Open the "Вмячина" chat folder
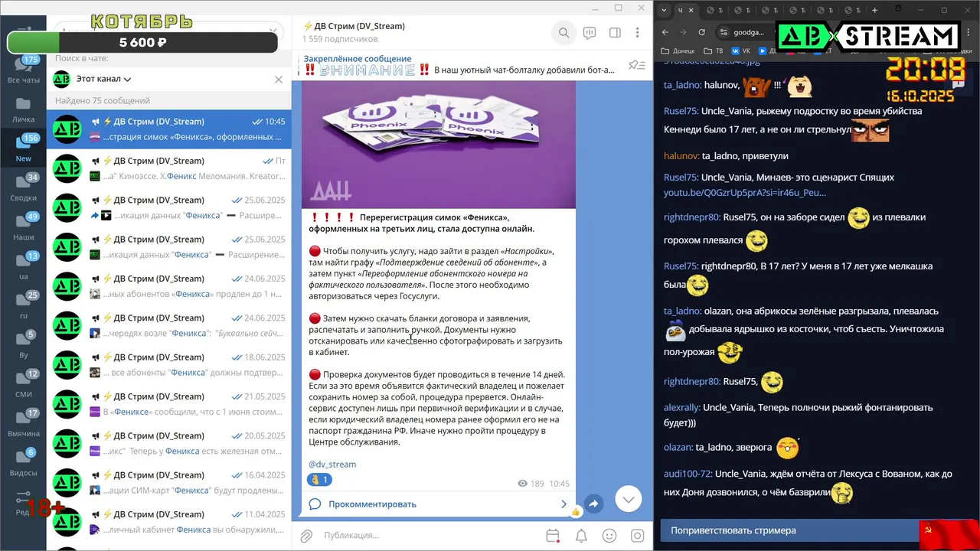The height and width of the screenshot is (551, 980). point(24,424)
